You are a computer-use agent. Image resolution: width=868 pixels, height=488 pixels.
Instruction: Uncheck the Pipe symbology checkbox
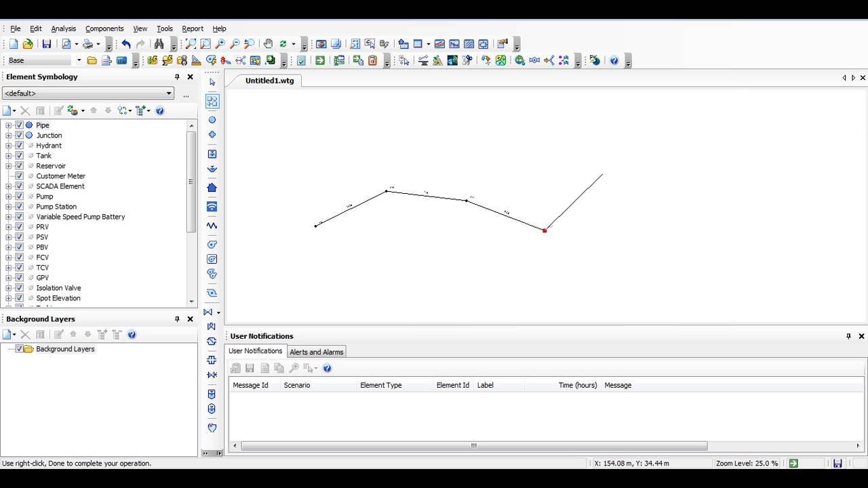(19, 125)
